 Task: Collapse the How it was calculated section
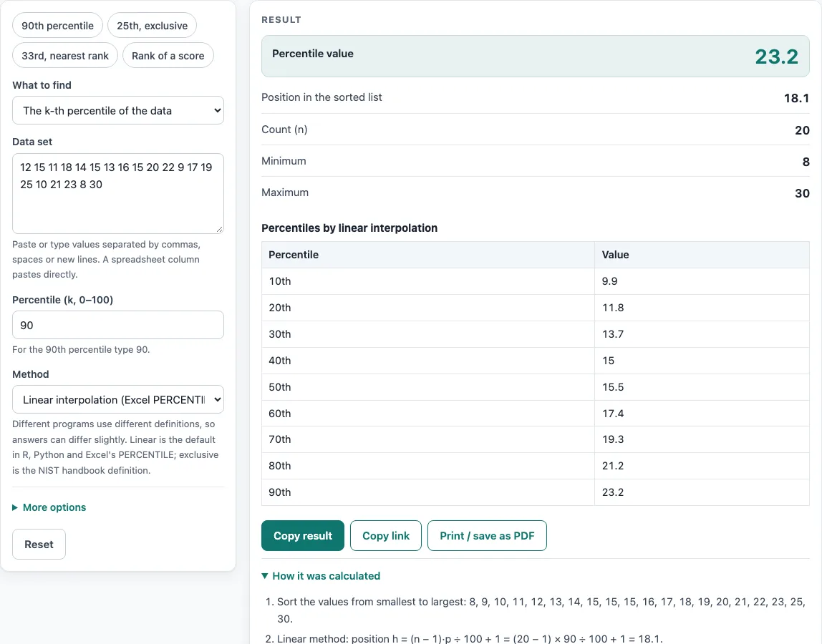[x=321, y=576]
